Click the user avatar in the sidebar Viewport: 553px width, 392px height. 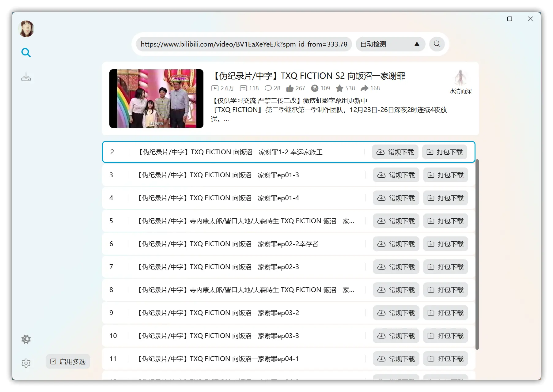pos(26,29)
